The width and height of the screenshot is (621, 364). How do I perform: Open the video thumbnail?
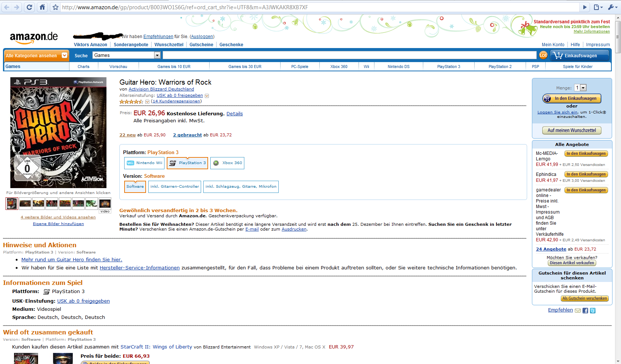pos(105,205)
